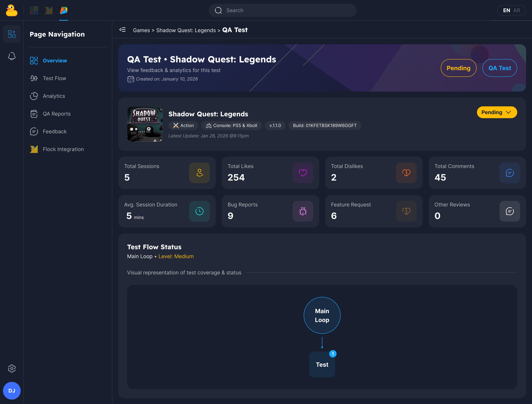
Task: Click the dashboard grid-plus icon in rail
Action: pyautogui.click(x=12, y=34)
